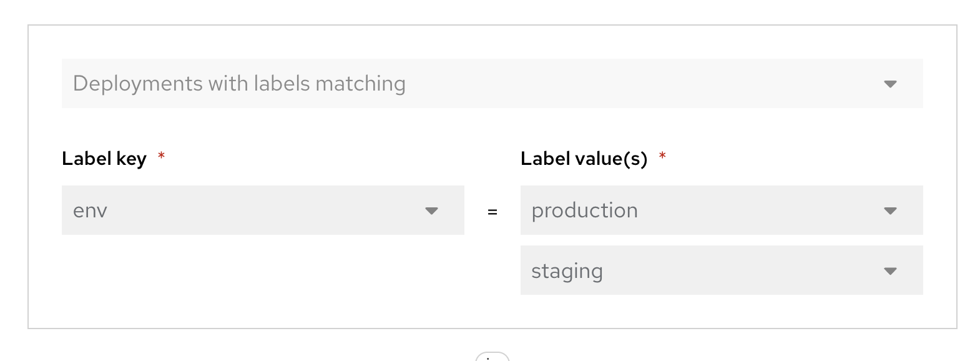Click the 'Label key' field heading
The height and width of the screenshot is (361, 980).
104,159
